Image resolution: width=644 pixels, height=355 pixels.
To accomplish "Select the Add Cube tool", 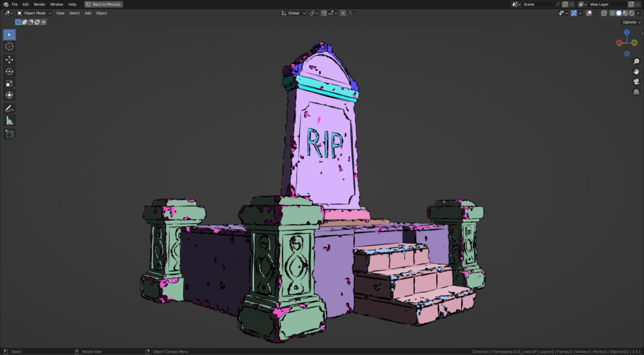I will (9, 134).
